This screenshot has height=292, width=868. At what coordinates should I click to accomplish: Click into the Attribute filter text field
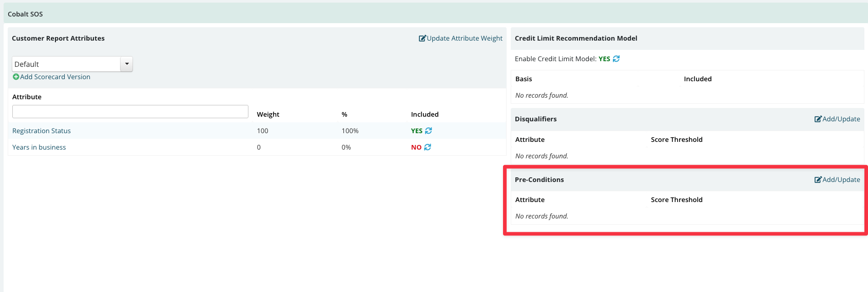[130, 112]
